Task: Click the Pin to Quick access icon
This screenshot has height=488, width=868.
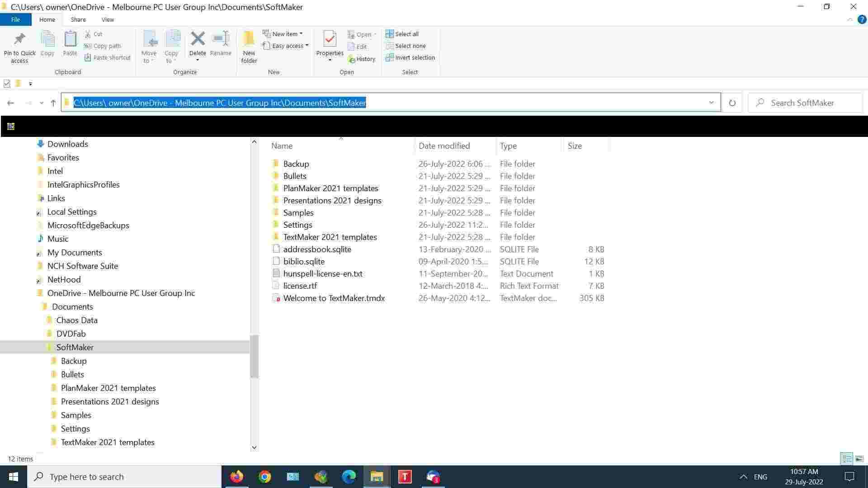Action: click(x=19, y=40)
